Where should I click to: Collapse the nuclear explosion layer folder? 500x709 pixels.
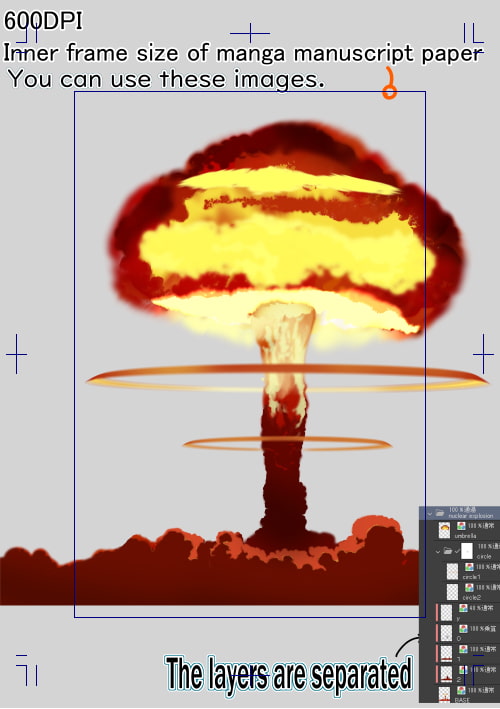[429, 514]
